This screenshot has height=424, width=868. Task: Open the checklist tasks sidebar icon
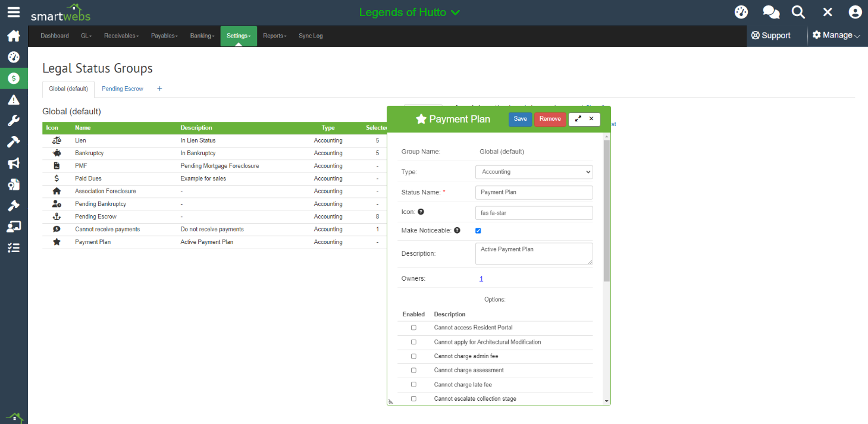pyautogui.click(x=14, y=248)
